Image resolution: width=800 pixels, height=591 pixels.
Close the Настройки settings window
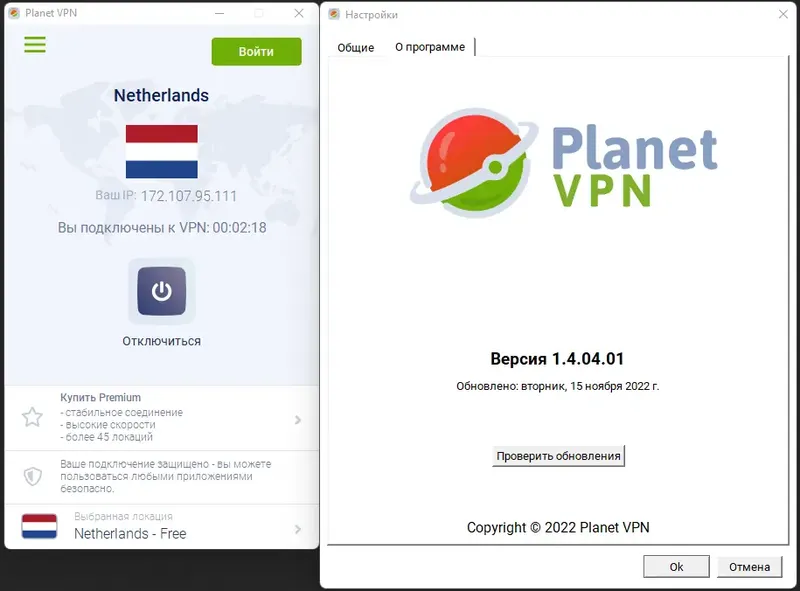[x=783, y=14]
